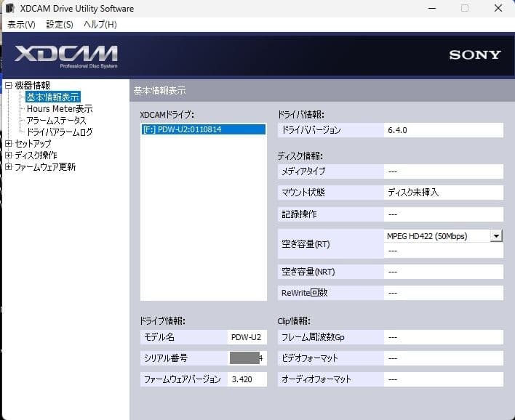This screenshot has height=420, width=515.
Task: Select Hours Meter表示 in the tree
Action: [60, 108]
